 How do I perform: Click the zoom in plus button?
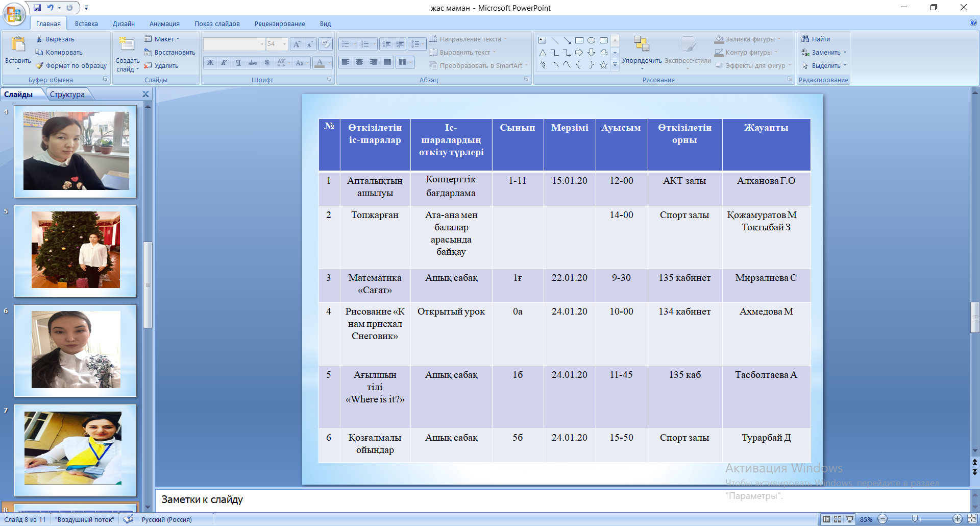coord(958,519)
